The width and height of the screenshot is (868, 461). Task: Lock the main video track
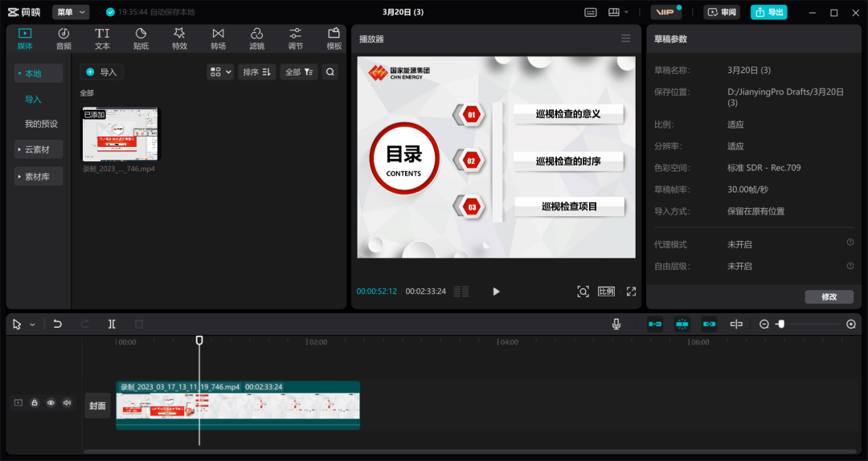click(35, 402)
